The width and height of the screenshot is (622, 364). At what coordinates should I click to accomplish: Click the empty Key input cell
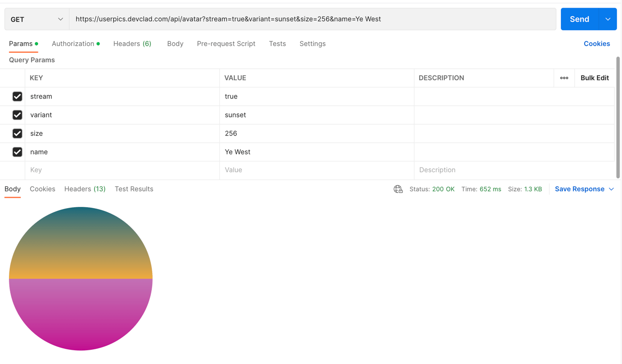click(x=122, y=170)
